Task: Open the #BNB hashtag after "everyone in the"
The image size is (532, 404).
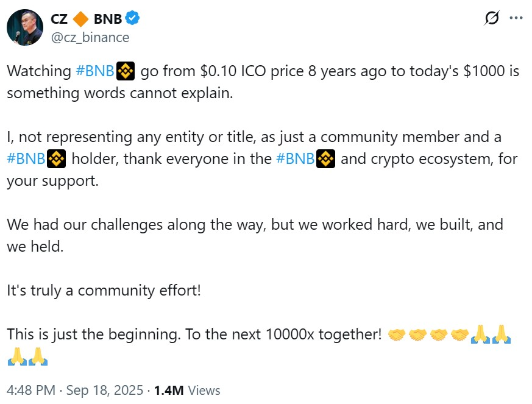Action: [x=296, y=160]
